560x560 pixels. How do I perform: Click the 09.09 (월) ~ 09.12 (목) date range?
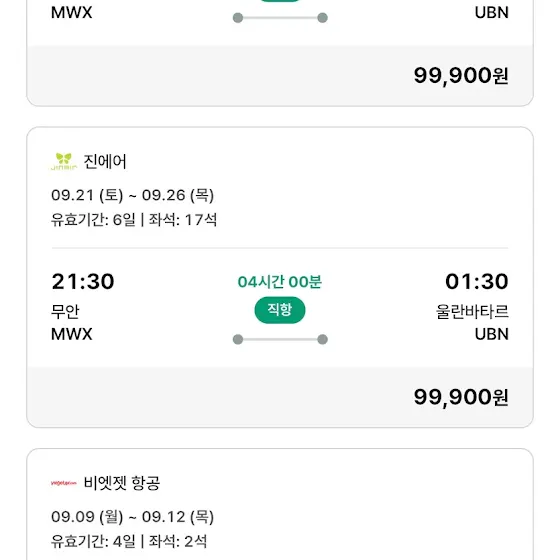click(x=132, y=517)
